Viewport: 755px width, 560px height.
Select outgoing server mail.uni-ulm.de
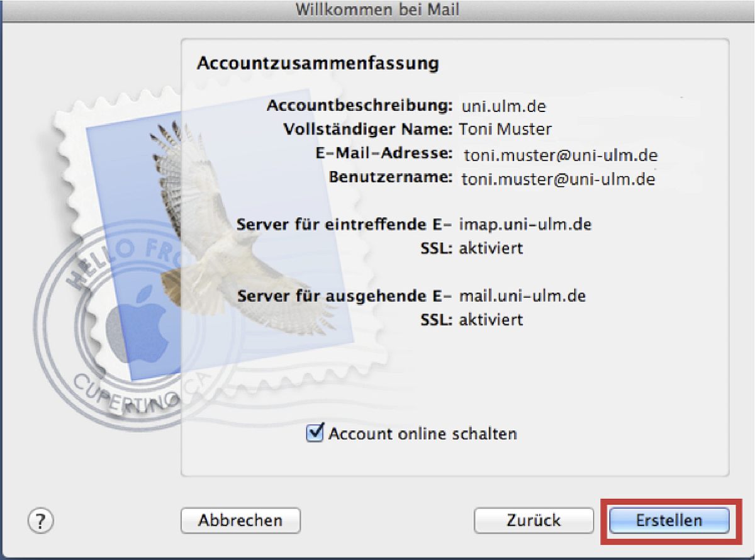tap(523, 296)
